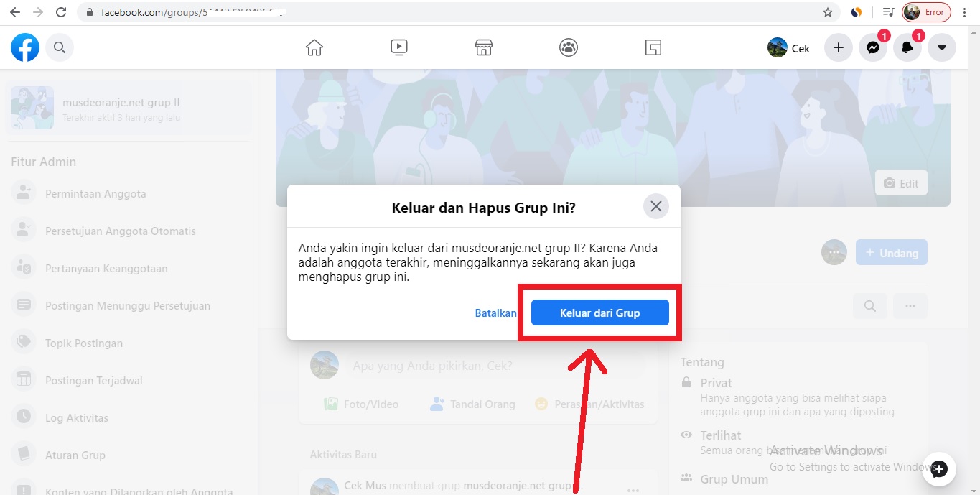Click the Privat label in Tentang
This screenshot has height=495, width=980.
(717, 383)
